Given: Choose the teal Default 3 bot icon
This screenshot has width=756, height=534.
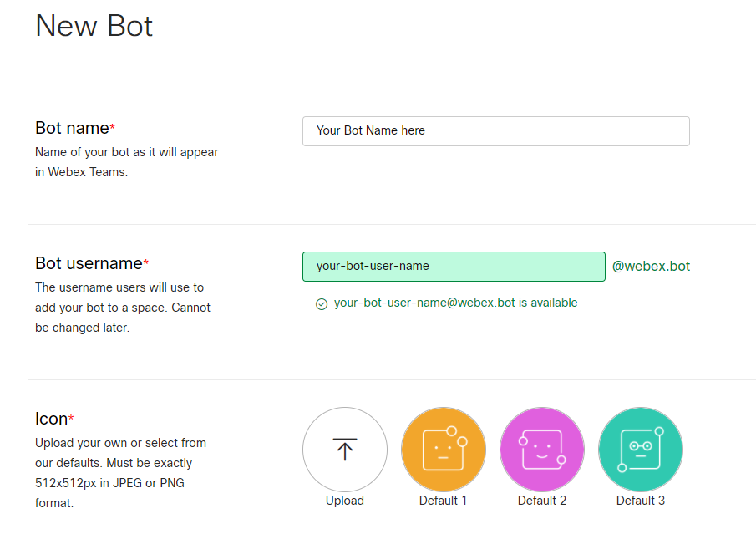Looking at the screenshot, I should tap(640, 449).
